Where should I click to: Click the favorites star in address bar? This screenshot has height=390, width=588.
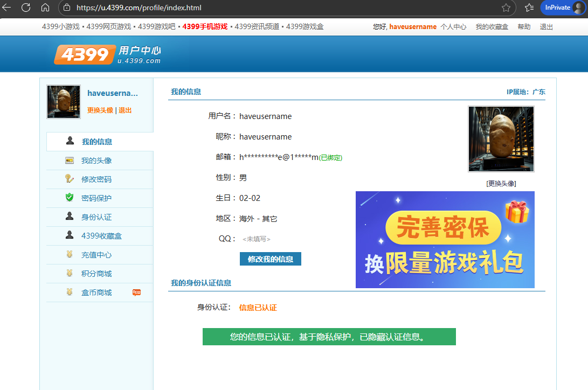coord(506,8)
